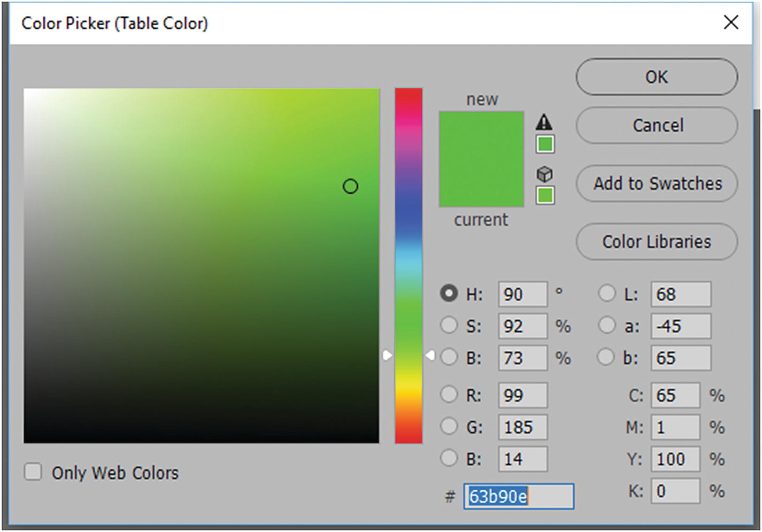The image size is (762, 532).
Task: Select the L lightness radio button
Action: click(606, 293)
